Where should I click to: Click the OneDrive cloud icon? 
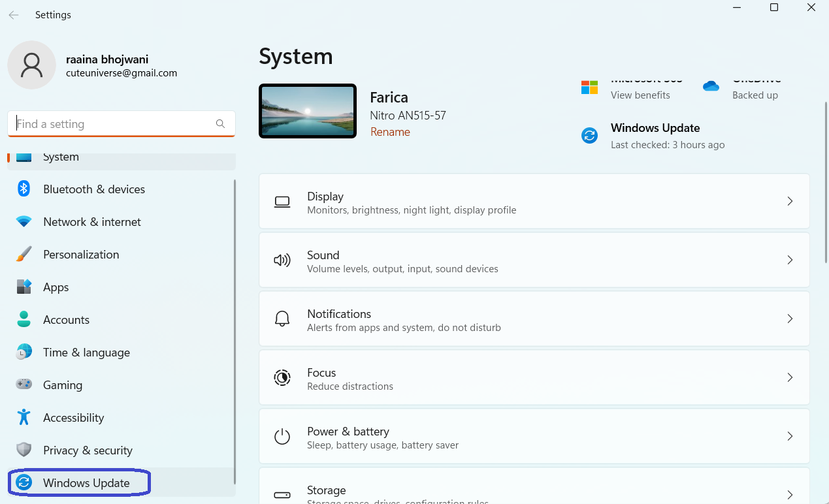point(711,86)
